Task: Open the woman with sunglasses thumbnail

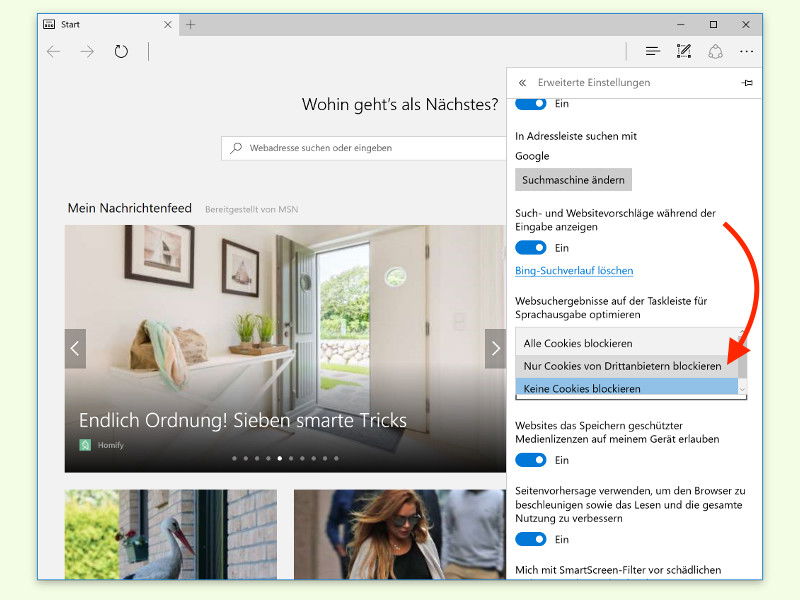Action: (x=400, y=534)
